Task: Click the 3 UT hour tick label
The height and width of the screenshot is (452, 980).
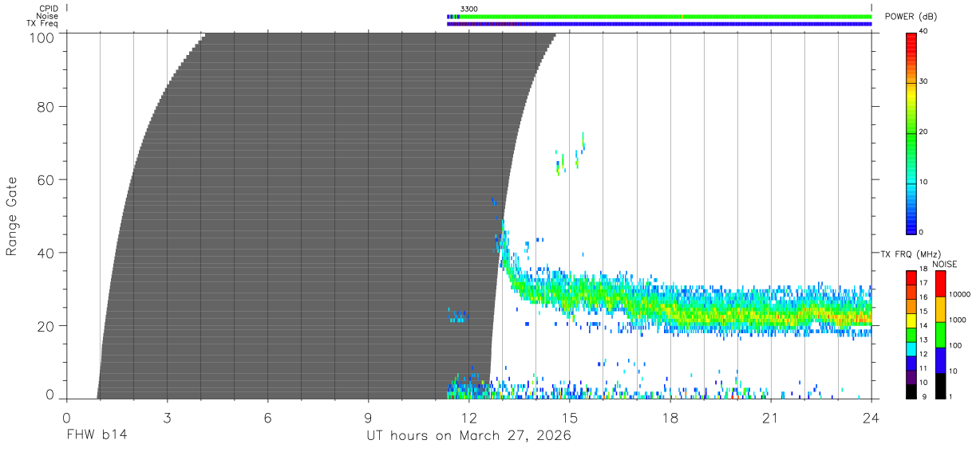Action: [167, 418]
